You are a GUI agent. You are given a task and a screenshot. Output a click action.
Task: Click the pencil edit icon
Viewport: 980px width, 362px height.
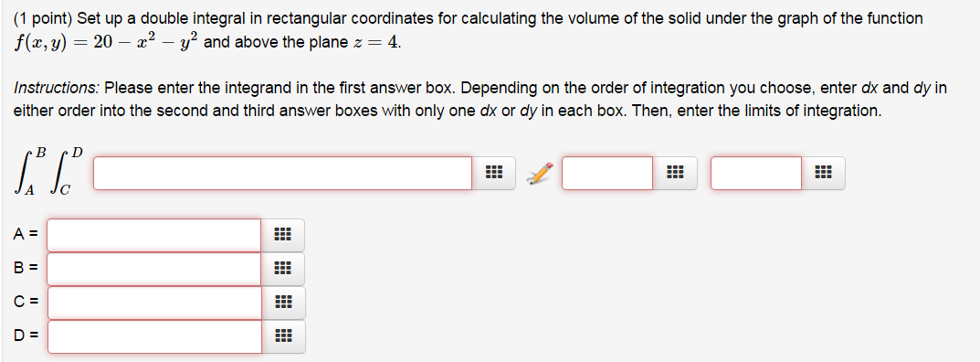pos(540,173)
